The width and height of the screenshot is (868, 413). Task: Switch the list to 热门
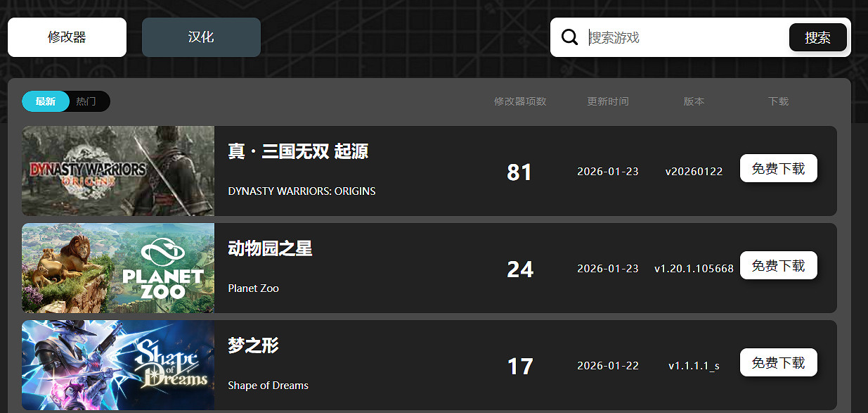(x=86, y=101)
